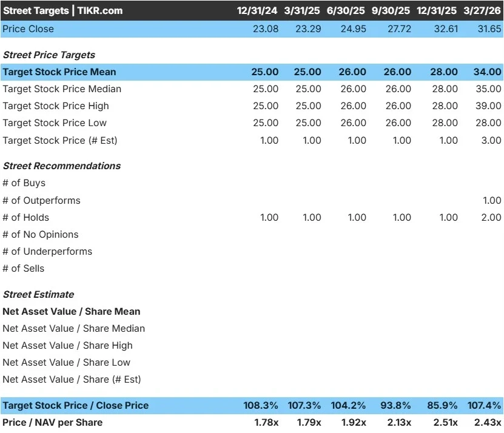Screen dimensions: 504x433
Task: Select the 9/30/25 column header
Action: [x=391, y=10]
